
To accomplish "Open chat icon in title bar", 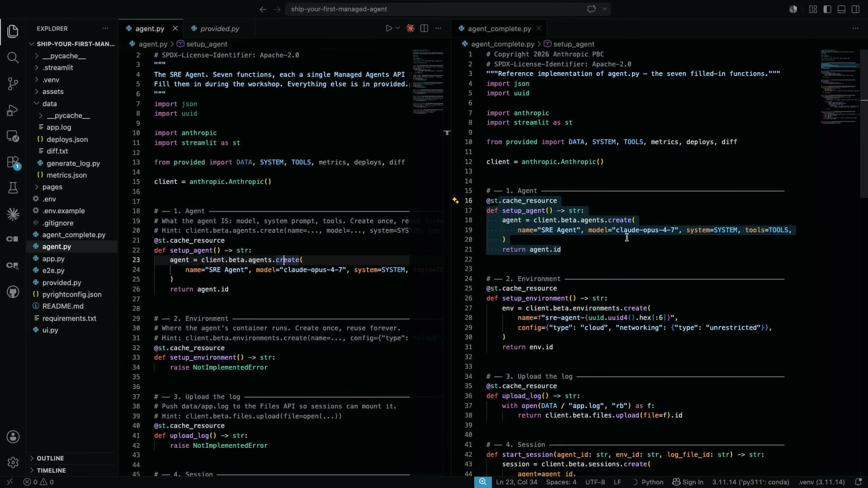I will tap(591, 9).
